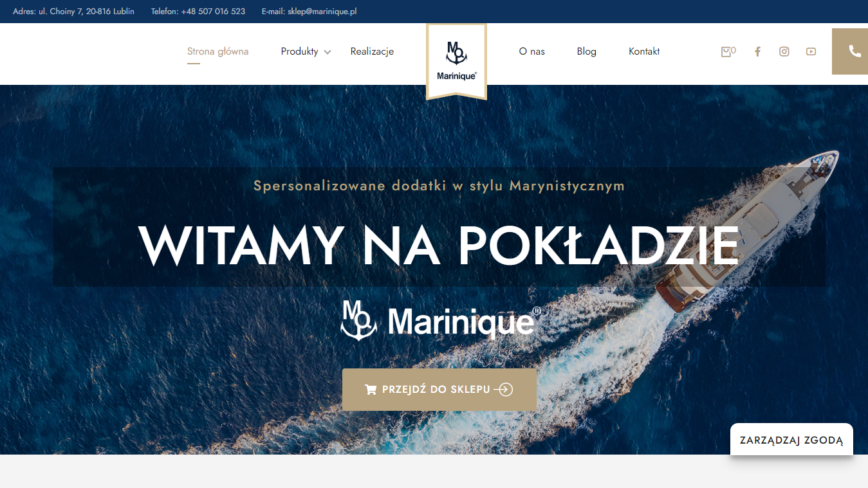Open the Realizacje page
Screen dimensions: 868x488
pos(372,51)
